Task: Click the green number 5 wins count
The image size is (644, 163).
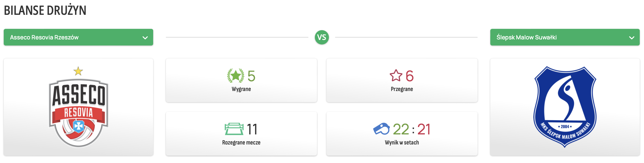Action: coord(251,76)
